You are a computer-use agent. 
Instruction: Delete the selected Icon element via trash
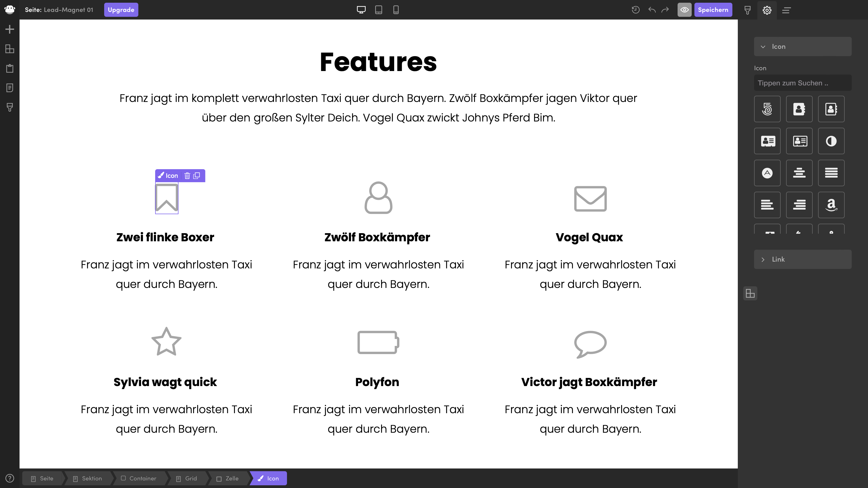pos(187,175)
